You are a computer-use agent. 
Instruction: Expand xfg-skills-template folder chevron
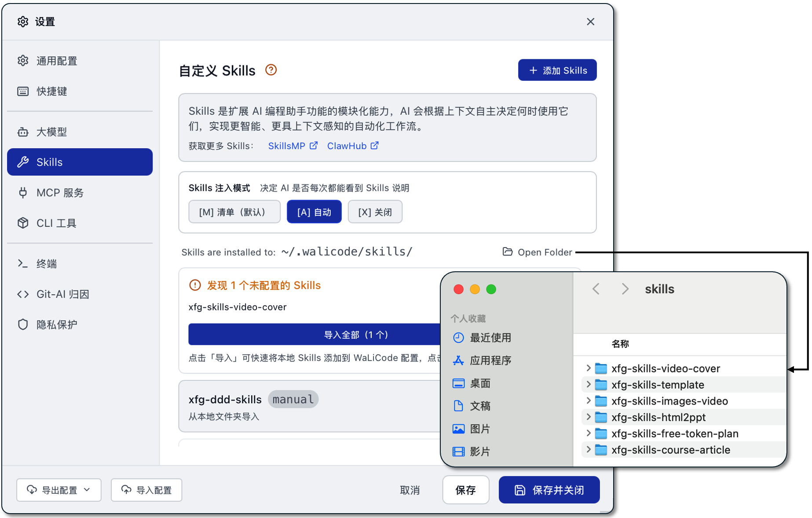click(x=588, y=384)
